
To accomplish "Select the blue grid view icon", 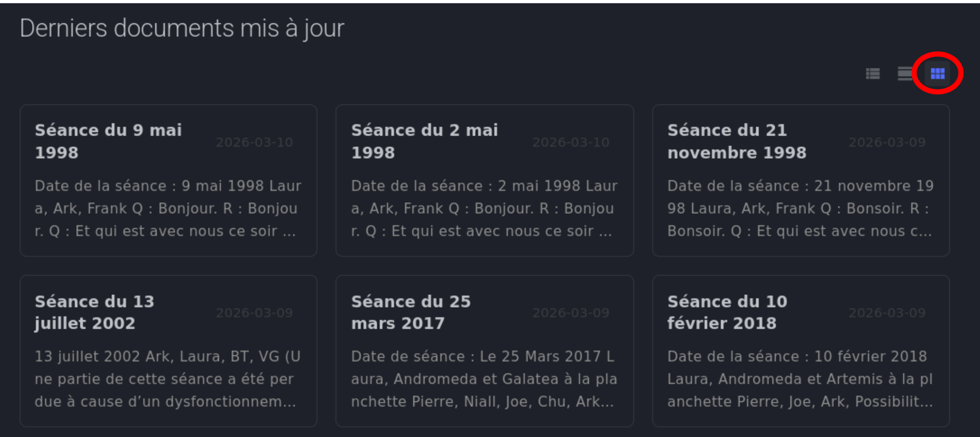I will tap(937, 73).
